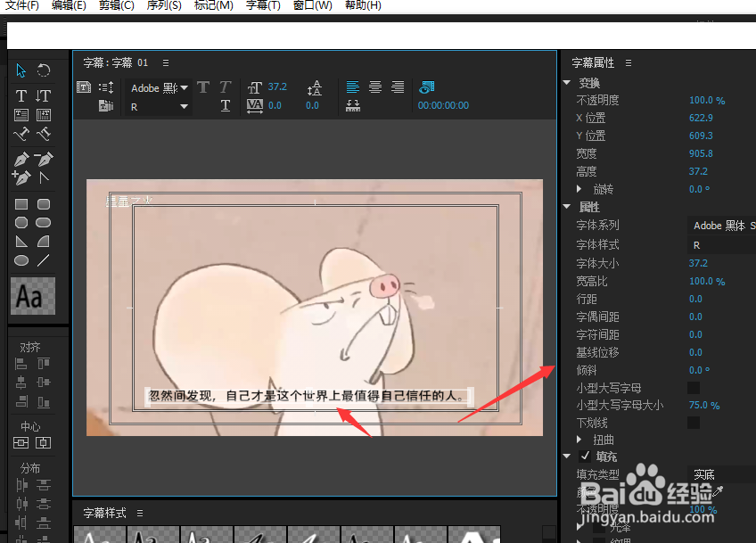Click vertical center icon under 中心

pos(44,443)
